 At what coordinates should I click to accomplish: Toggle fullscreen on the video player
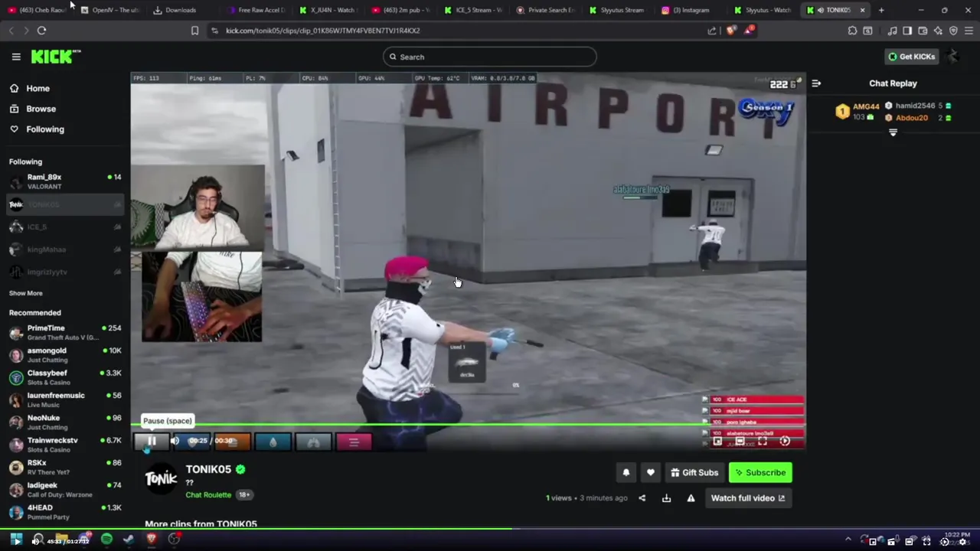coord(762,441)
